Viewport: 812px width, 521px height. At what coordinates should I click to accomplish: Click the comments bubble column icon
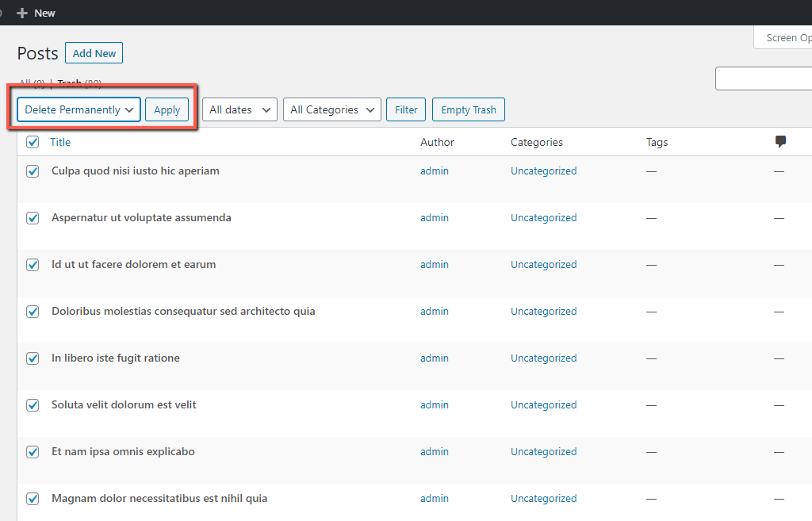(780, 141)
